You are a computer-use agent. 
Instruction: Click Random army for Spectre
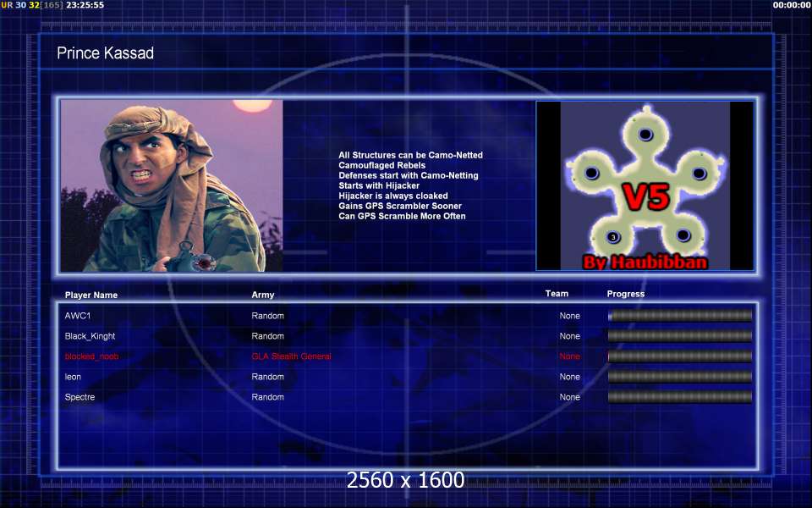pos(268,397)
